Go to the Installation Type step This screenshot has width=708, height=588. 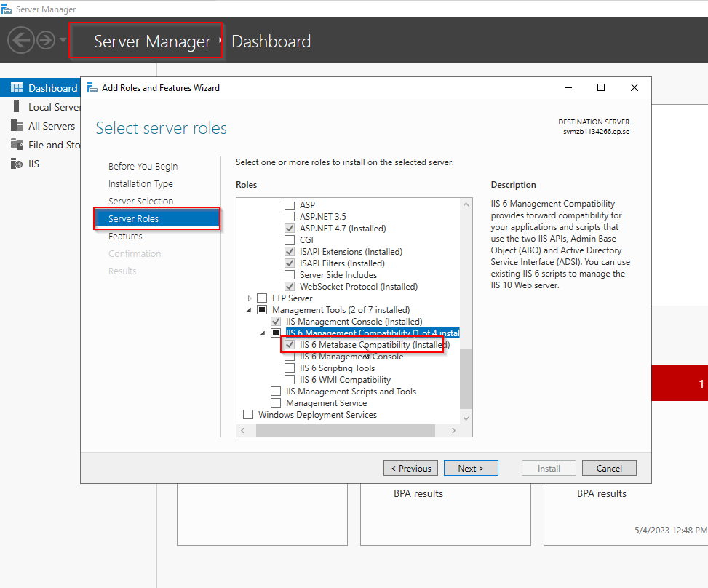[x=140, y=184]
